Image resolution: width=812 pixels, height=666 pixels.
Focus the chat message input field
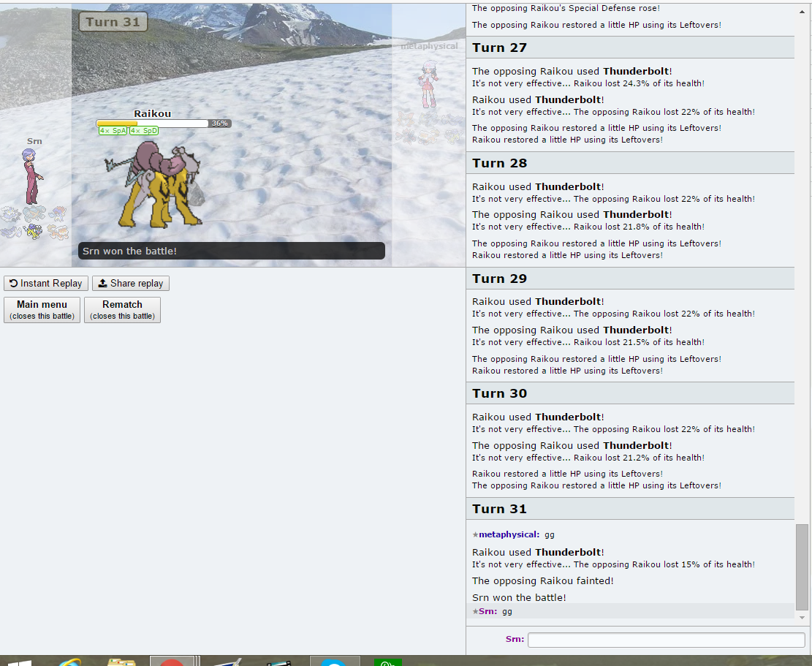coord(666,640)
